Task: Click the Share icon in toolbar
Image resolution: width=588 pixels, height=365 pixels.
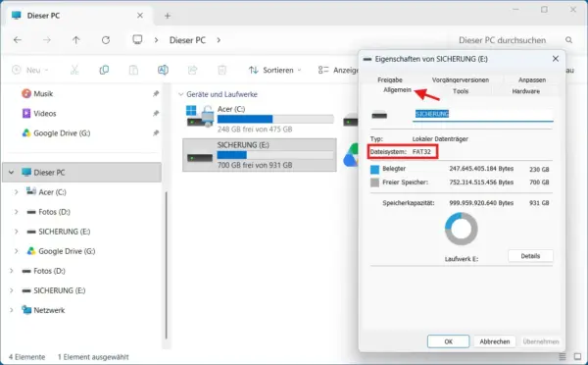Action: tap(192, 70)
